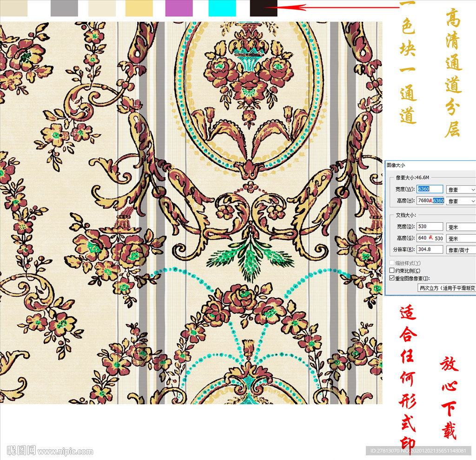Open document width 毫米 unit dropdown
Image resolution: width=476 pixels, height=460 pixels.
[461, 227]
